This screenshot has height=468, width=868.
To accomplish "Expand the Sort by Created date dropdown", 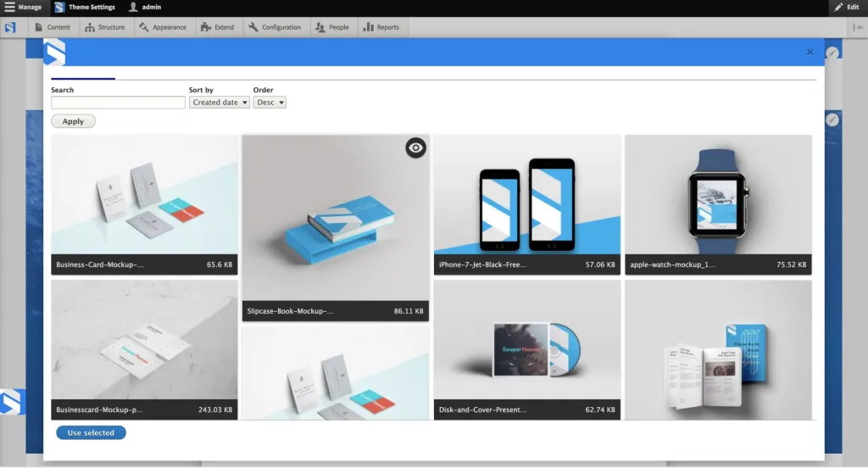I will 220,103.
